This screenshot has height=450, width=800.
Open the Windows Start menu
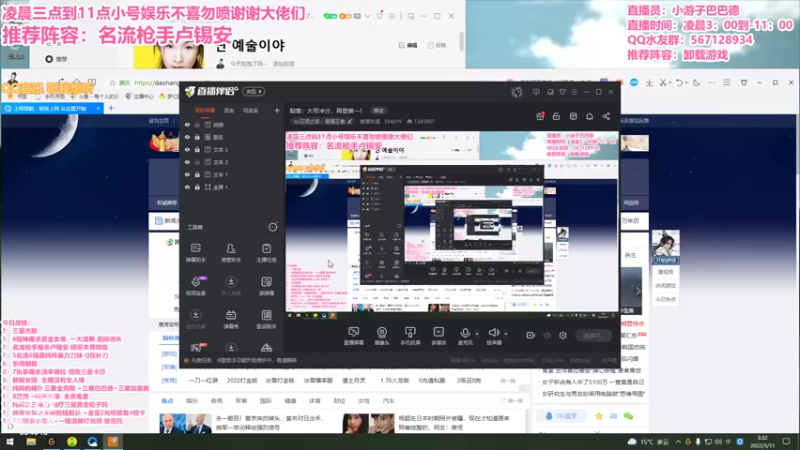(x=10, y=442)
